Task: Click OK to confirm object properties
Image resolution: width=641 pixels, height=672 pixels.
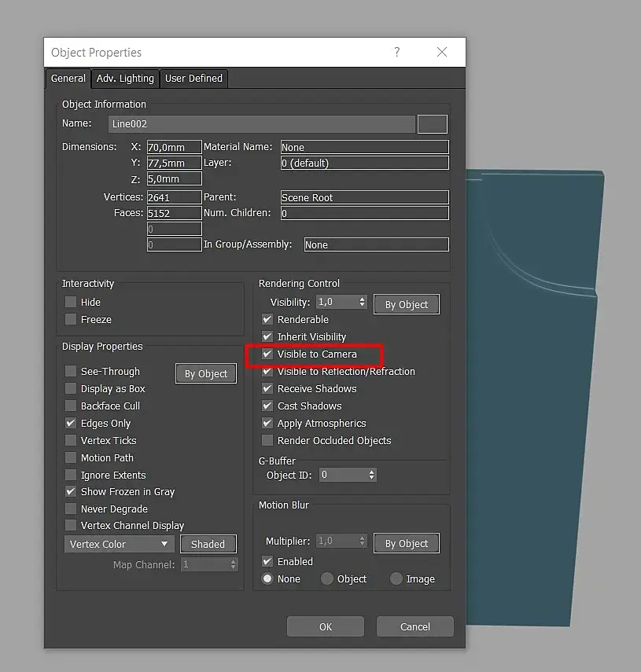Action: click(x=326, y=626)
